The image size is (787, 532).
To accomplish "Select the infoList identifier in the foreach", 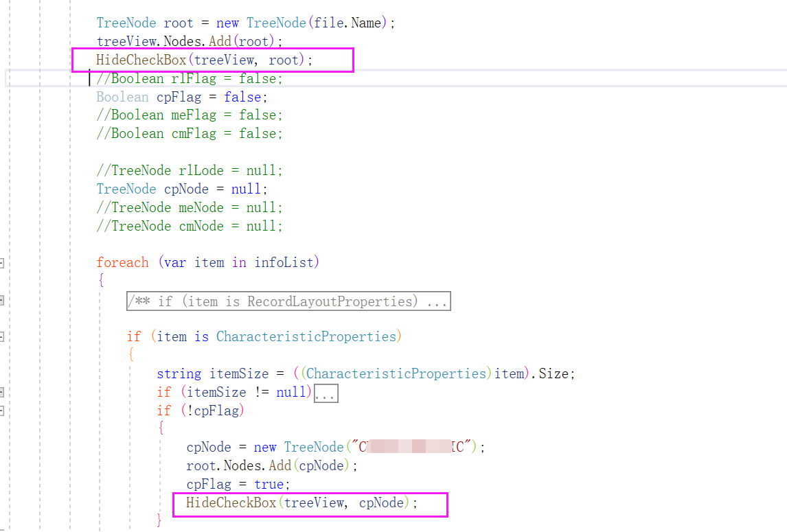I will tap(286, 262).
